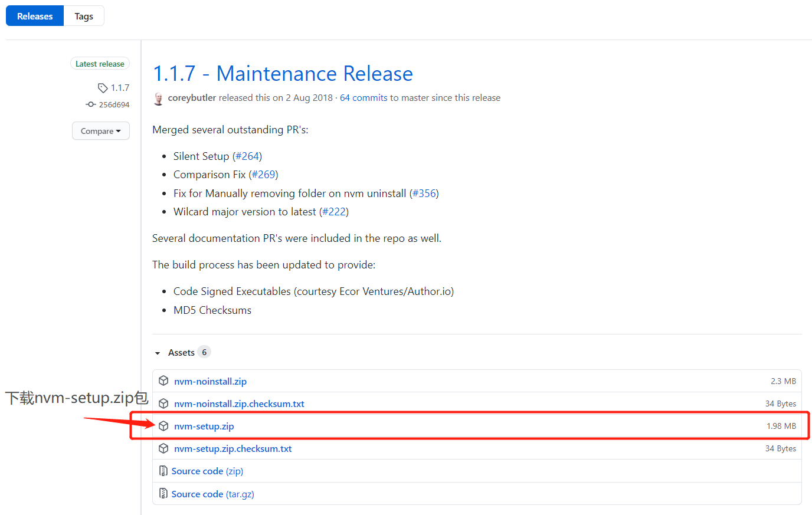The image size is (812, 515).
Task: Download Source code (tar.gz)
Action: (x=212, y=494)
